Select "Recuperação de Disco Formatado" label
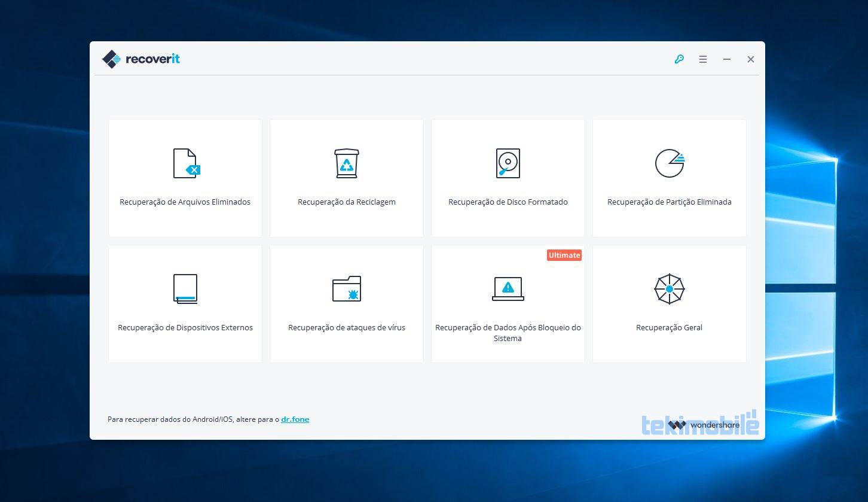Screen dimensions: 868x502 (508, 202)
